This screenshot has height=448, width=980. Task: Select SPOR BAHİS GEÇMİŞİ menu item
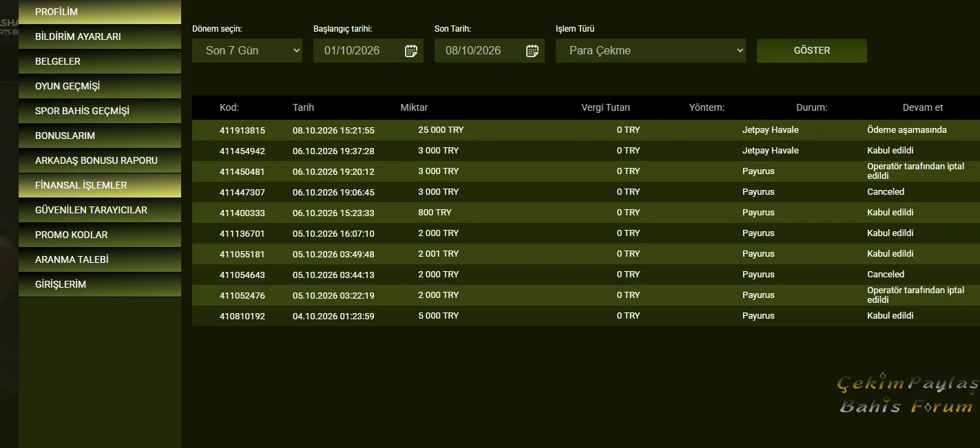100,111
